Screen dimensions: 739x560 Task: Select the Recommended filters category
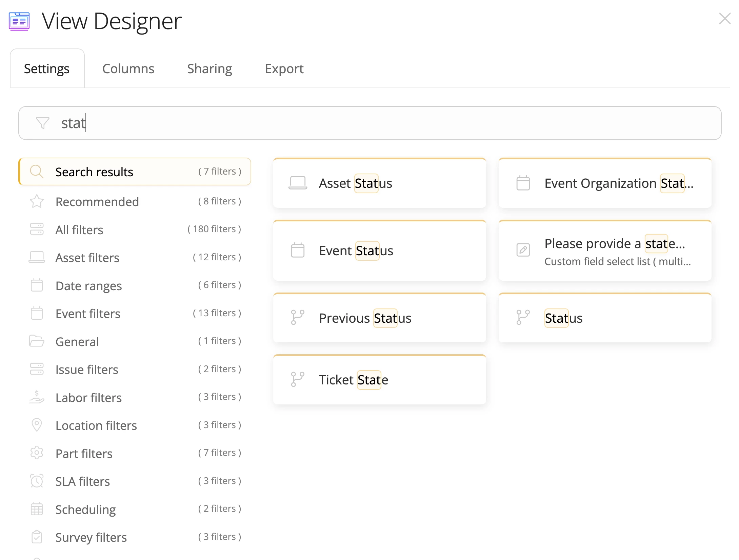point(135,201)
